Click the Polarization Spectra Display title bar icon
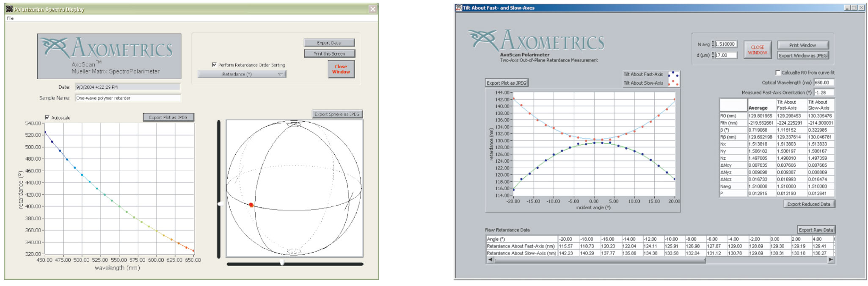Screen dimensions: 868x286 (x=9, y=9)
